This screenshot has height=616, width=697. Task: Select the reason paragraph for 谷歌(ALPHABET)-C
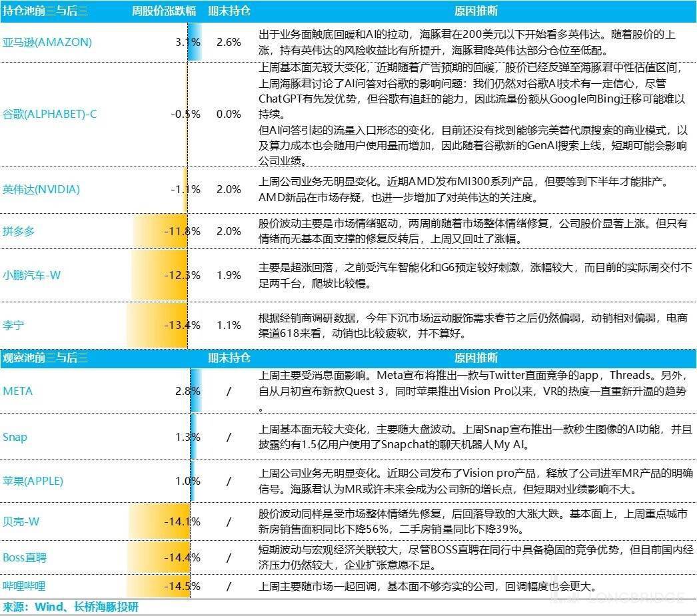(473, 114)
